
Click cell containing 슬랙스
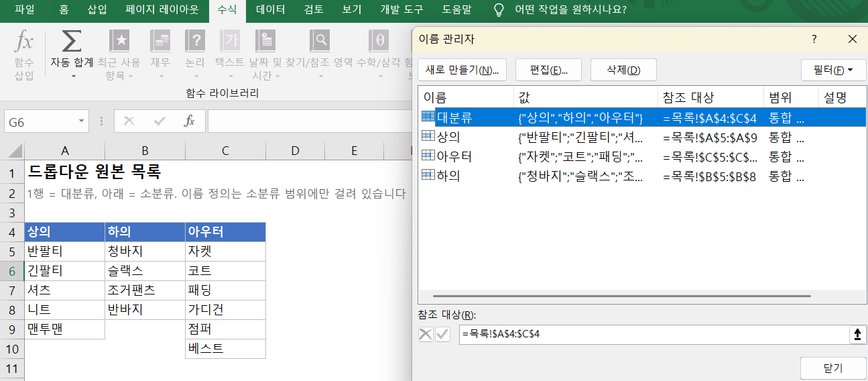pos(145,271)
